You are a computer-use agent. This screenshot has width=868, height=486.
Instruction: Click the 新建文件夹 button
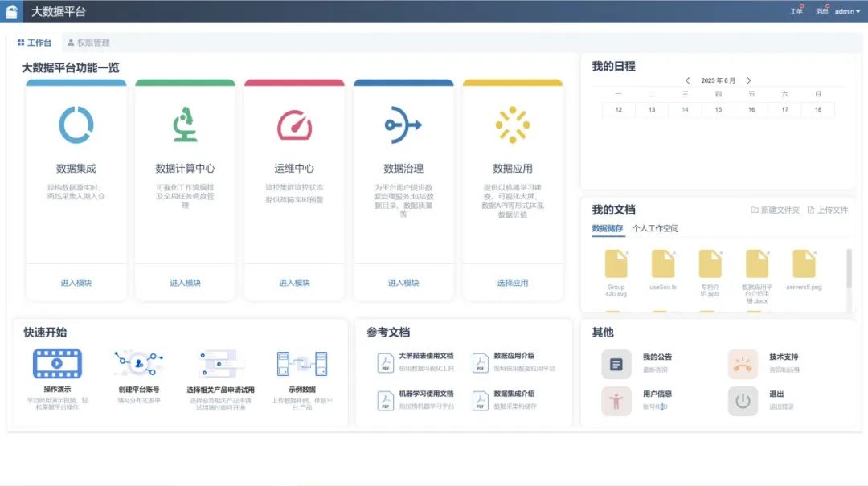[x=775, y=210]
